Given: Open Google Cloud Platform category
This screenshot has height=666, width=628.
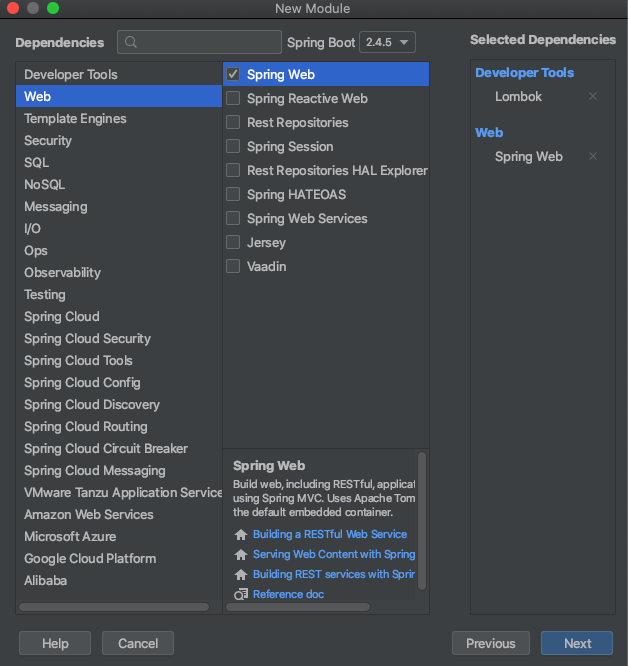Looking at the screenshot, I should pos(119,559).
